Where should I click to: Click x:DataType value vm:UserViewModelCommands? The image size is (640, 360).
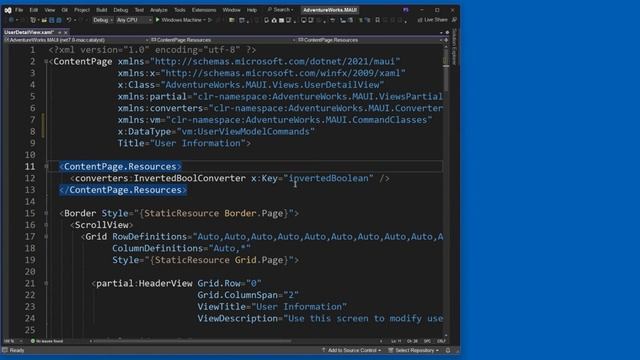246,131
